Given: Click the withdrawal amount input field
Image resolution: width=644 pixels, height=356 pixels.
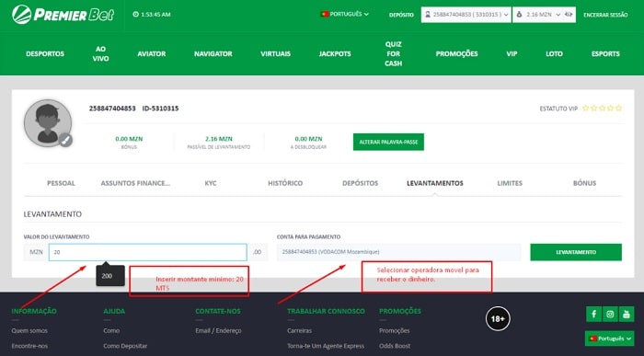Looking at the screenshot, I should [148, 252].
